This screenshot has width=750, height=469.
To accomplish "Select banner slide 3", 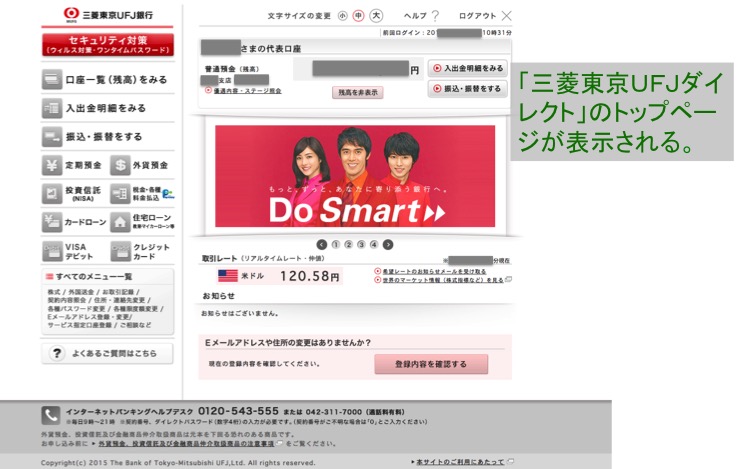I will [362, 245].
